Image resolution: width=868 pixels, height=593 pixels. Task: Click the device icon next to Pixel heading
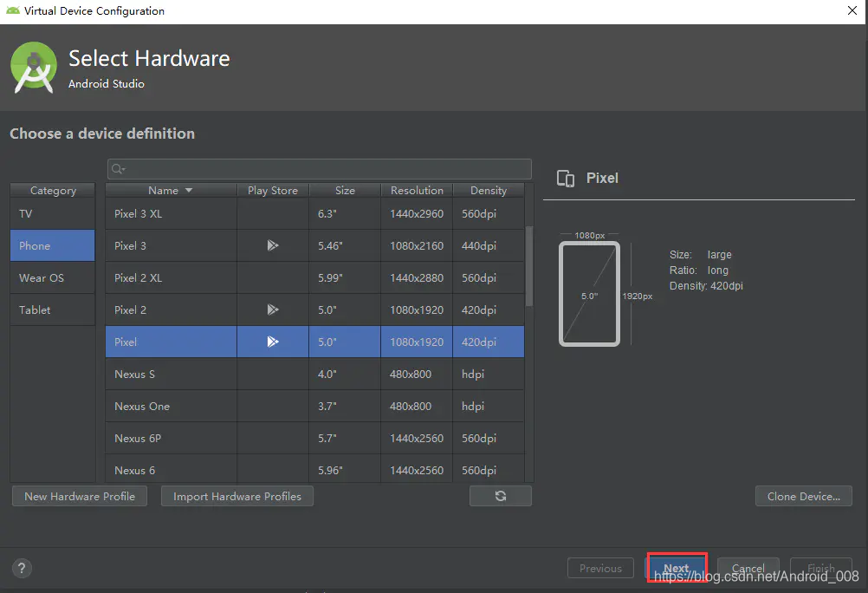565,179
